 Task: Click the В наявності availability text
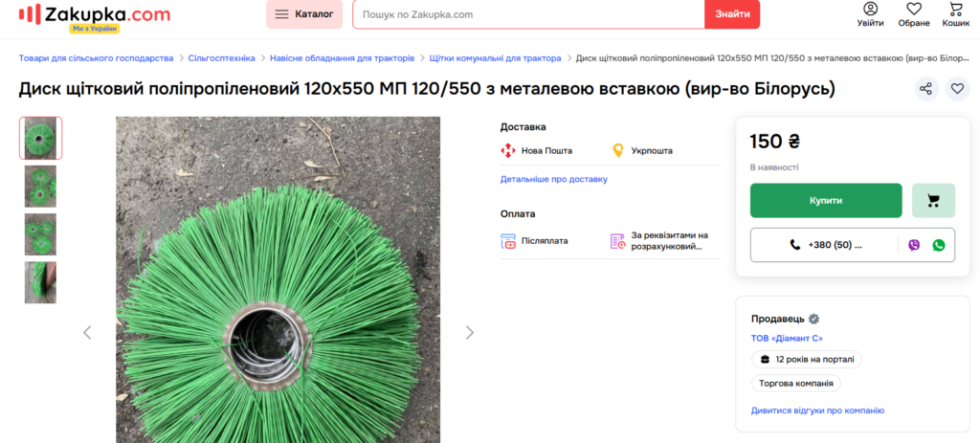[773, 167]
